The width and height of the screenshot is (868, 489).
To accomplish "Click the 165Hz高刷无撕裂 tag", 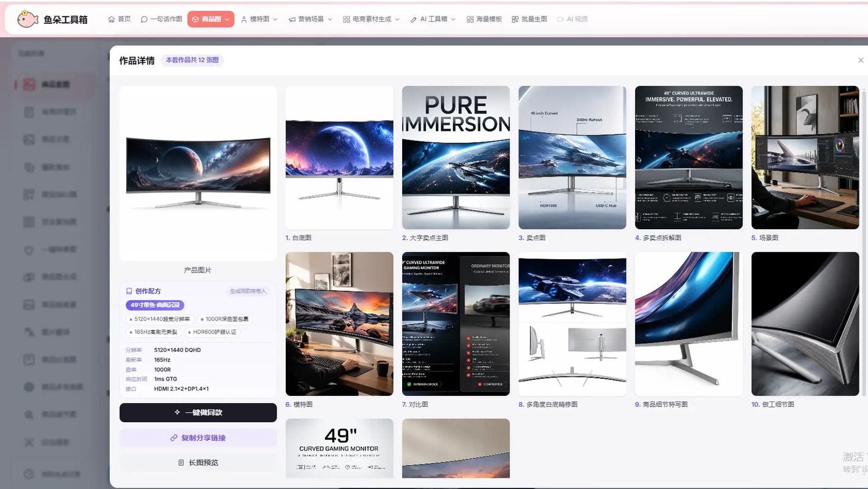I will pyautogui.click(x=153, y=332).
